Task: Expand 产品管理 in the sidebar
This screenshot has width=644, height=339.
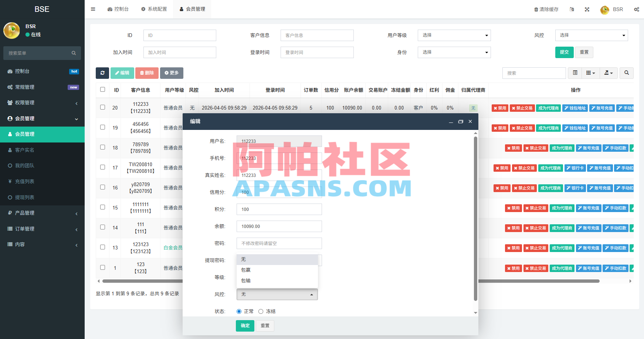Action: tap(42, 213)
